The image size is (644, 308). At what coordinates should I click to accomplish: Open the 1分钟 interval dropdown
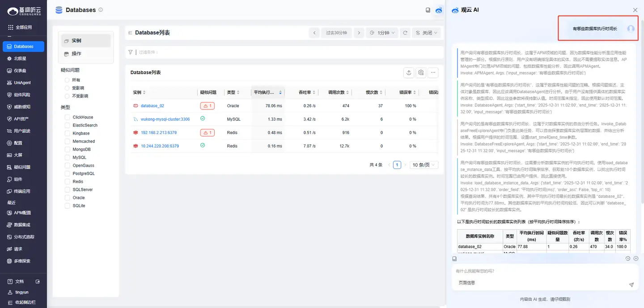pos(382,33)
